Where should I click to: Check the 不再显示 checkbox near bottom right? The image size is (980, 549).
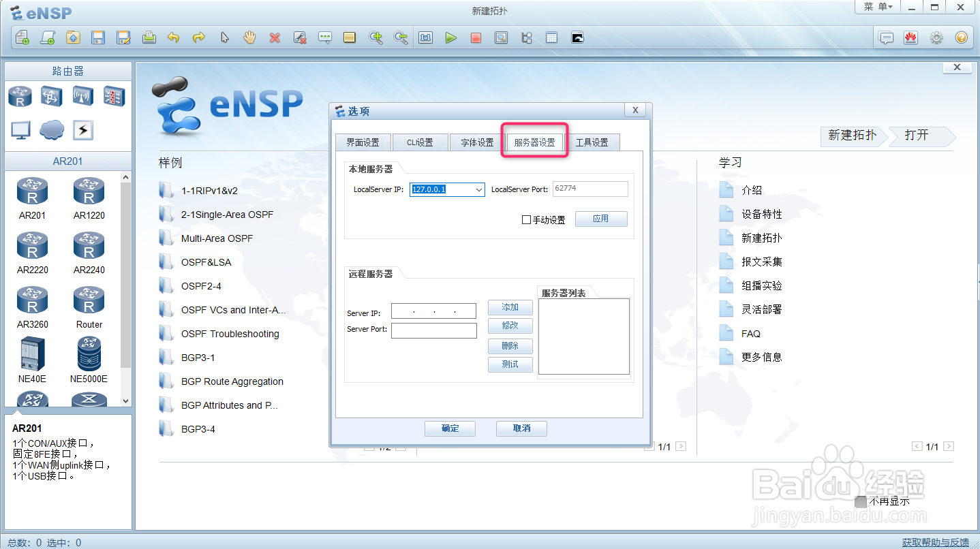point(860,501)
